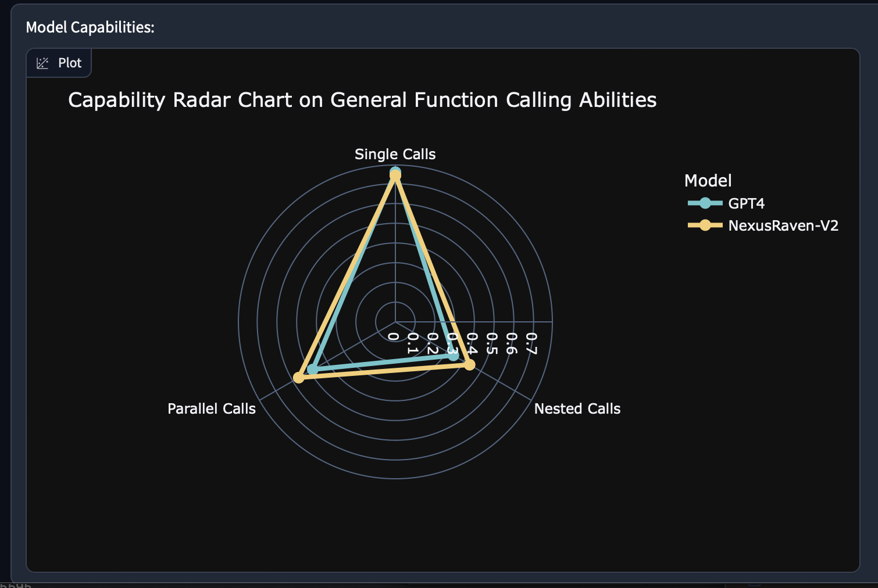Select the teal GPT4 Nested Calls point
The height and width of the screenshot is (588, 878).
tap(454, 356)
